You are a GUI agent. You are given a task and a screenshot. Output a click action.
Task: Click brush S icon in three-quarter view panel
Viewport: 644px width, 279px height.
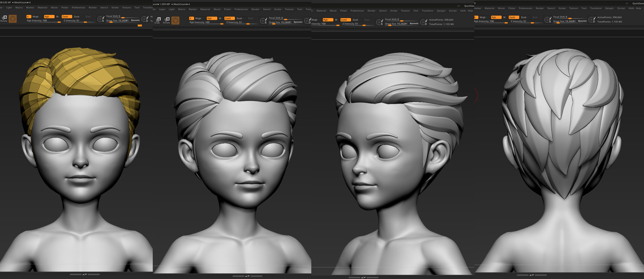click(380, 22)
